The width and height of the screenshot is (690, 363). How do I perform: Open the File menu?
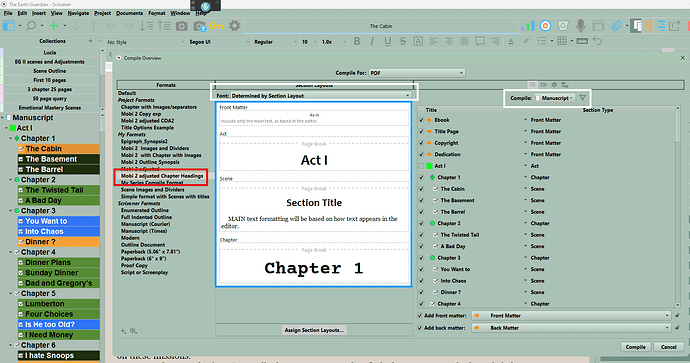pos(8,13)
